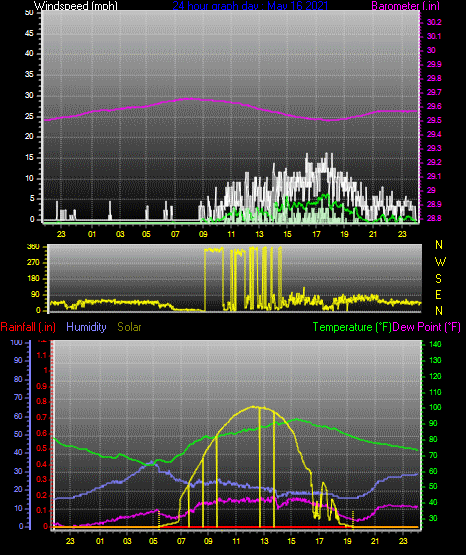Screen dimensions: 466x555
Task: Click '11' on the rainfall graph time axis
Action: (x=236, y=542)
